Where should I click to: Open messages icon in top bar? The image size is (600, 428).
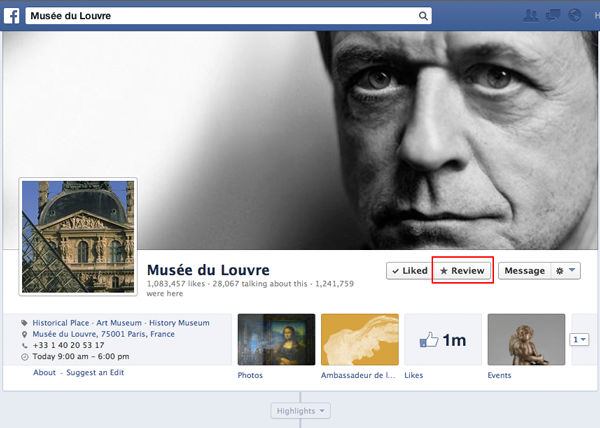pos(553,16)
